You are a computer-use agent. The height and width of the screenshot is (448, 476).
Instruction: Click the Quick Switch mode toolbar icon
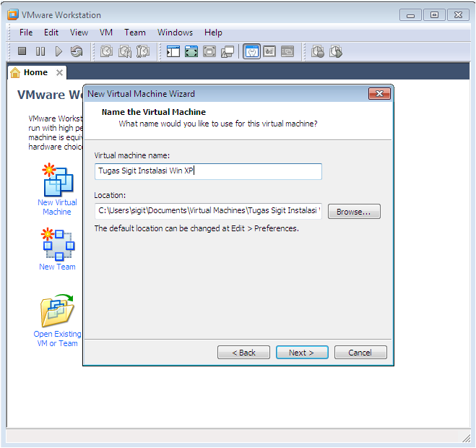tap(209, 51)
